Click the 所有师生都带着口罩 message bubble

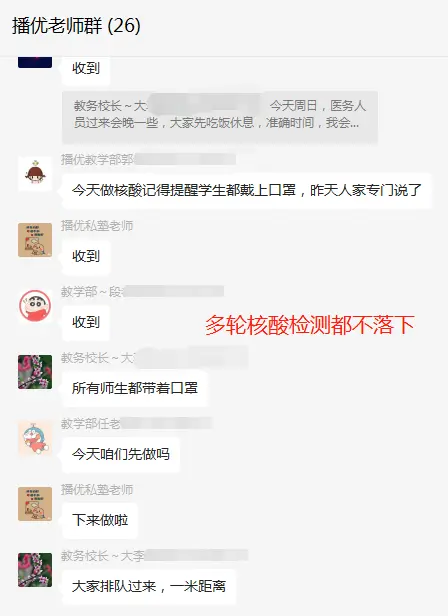tap(134, 389)
